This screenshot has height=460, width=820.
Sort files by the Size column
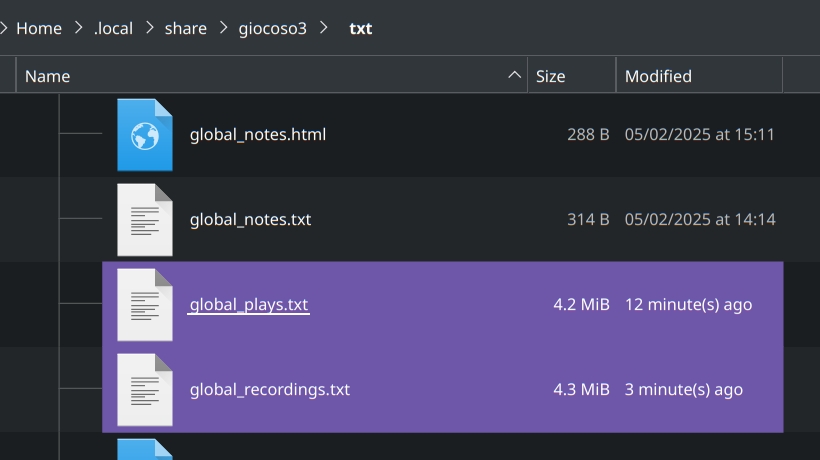[x=551, y=76]
